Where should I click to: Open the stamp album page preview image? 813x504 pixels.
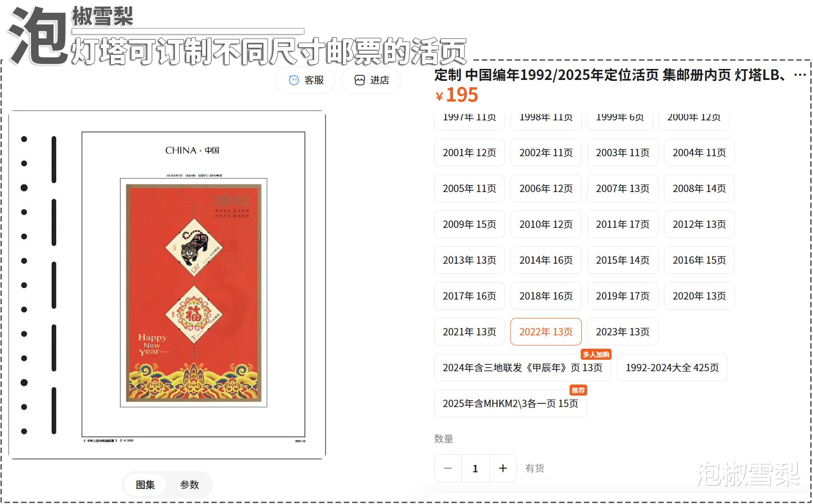[167, 285]
